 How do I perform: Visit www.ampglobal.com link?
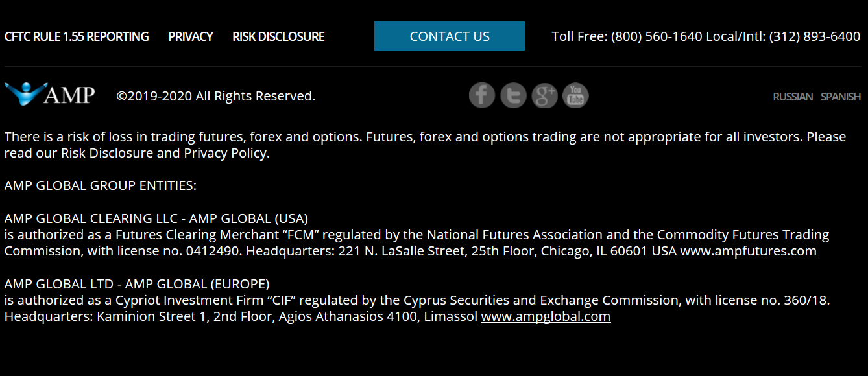[546, 316]
